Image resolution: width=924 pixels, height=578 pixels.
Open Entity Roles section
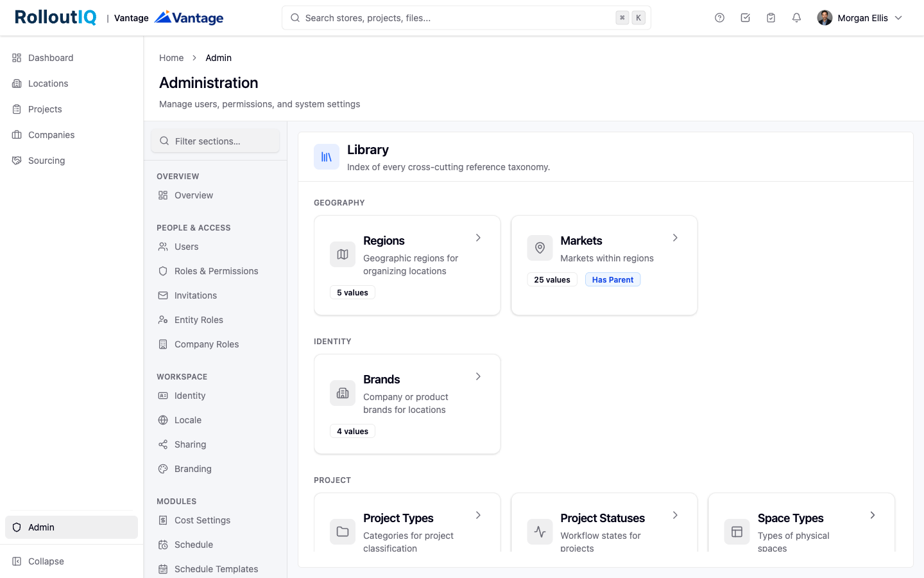coord(216,320)
